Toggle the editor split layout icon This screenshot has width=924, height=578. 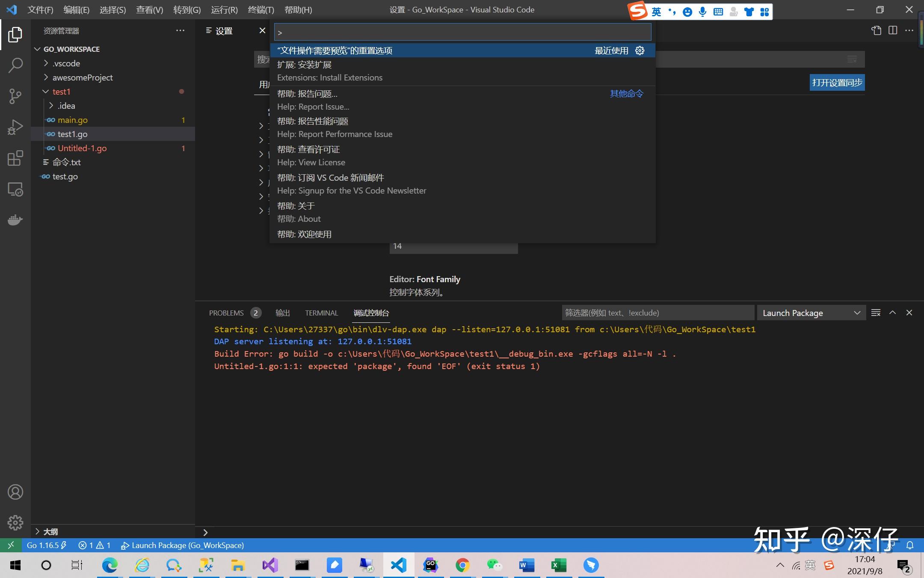[x=893, y=30]
